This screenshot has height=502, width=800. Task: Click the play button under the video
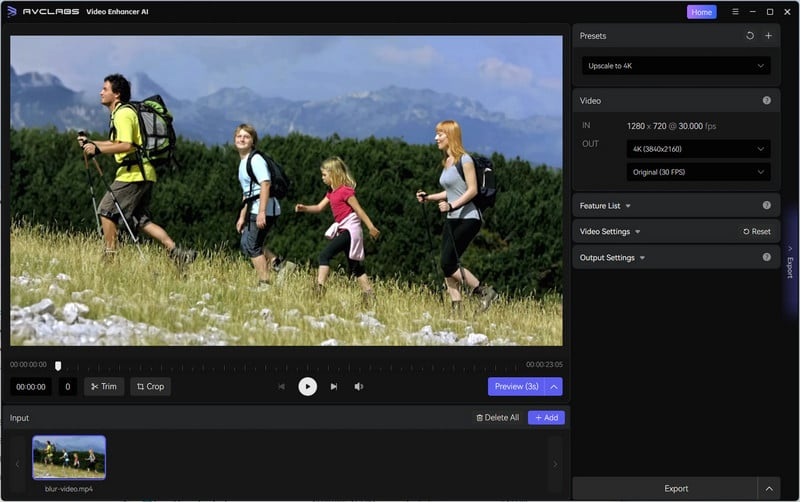pyautogui.click(x=308, y=386)
